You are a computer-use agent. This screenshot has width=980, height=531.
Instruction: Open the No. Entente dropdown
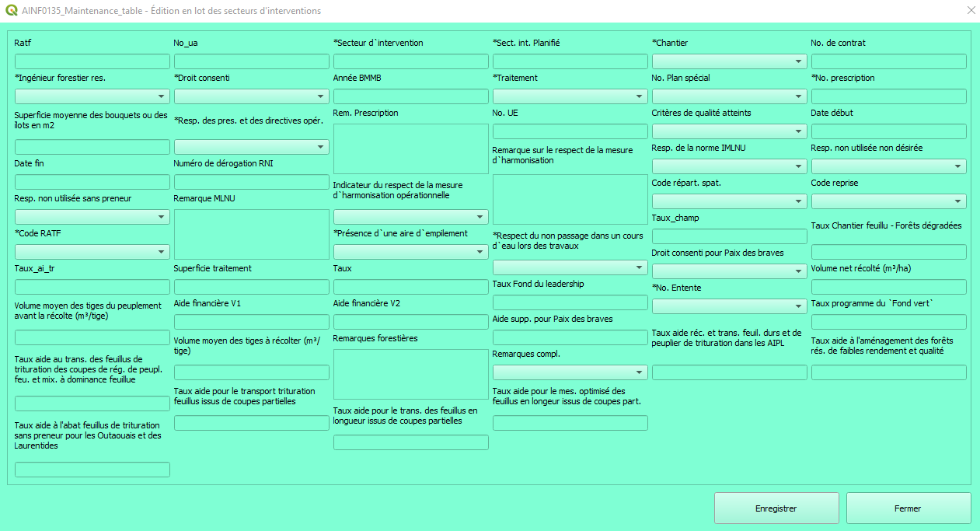(730, 306)
